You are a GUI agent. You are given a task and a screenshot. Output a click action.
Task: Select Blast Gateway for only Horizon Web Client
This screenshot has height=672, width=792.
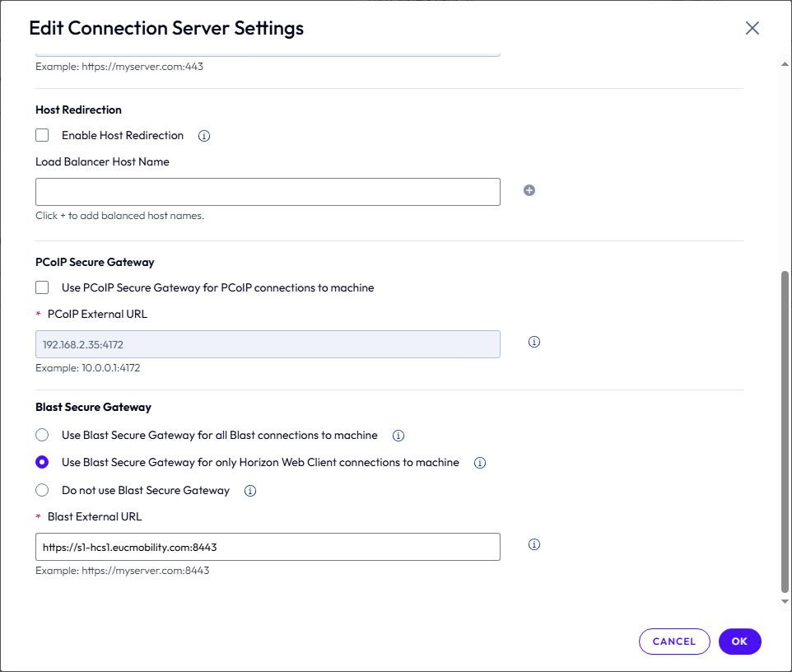pyautogui.click(x=42, y=463)
